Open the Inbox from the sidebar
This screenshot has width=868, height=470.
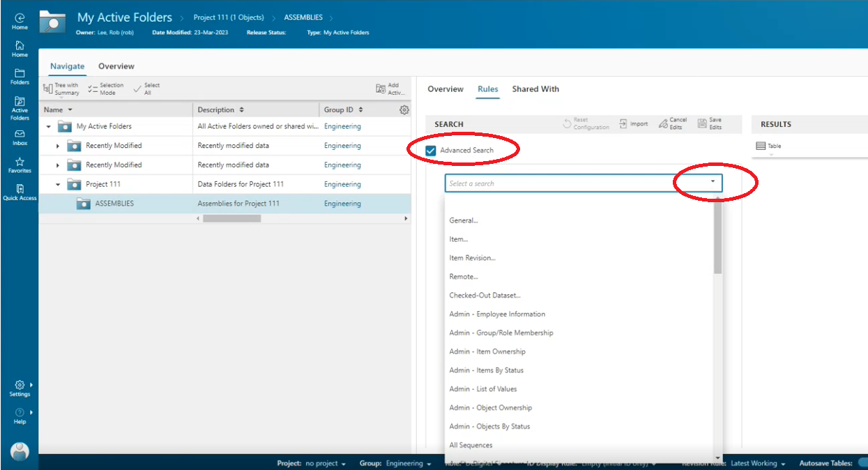19,137
